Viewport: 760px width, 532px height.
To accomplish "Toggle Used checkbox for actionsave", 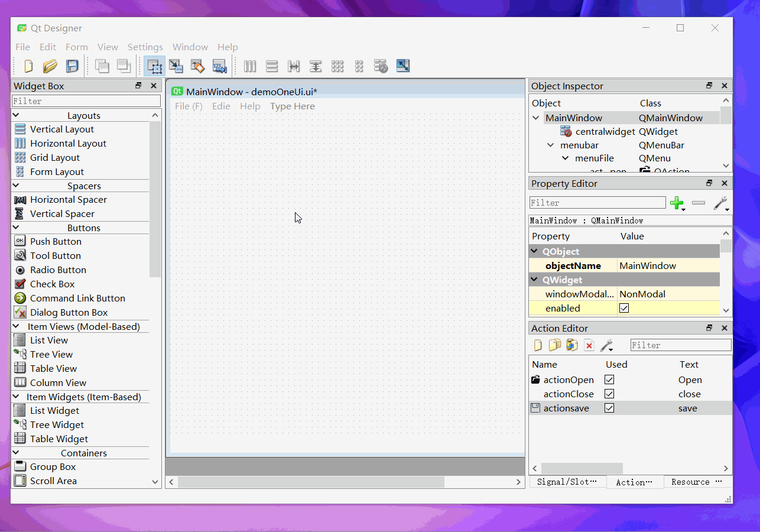I will click(609, 408).
